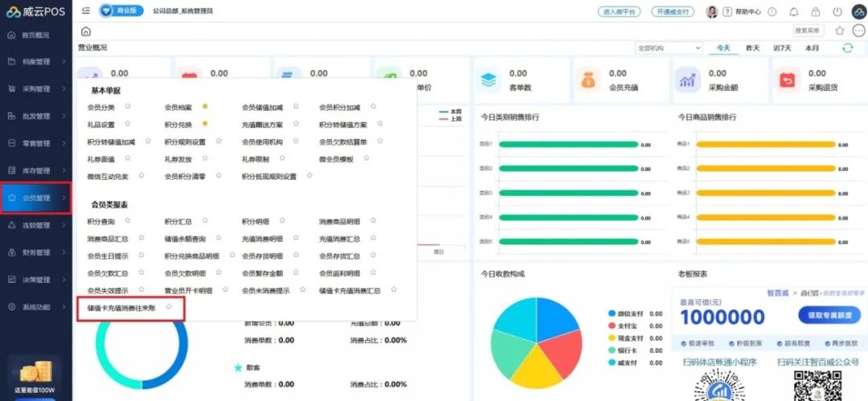Unfavorite the starred 会员档案 menu item
This screenshot has width=868, height=401.
[205, 106]
